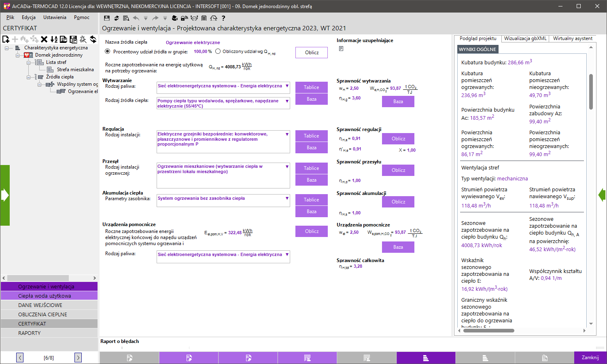Click the results panel vertical scrollbar
This screenshot has width=607, height=364.
[591, 91]
